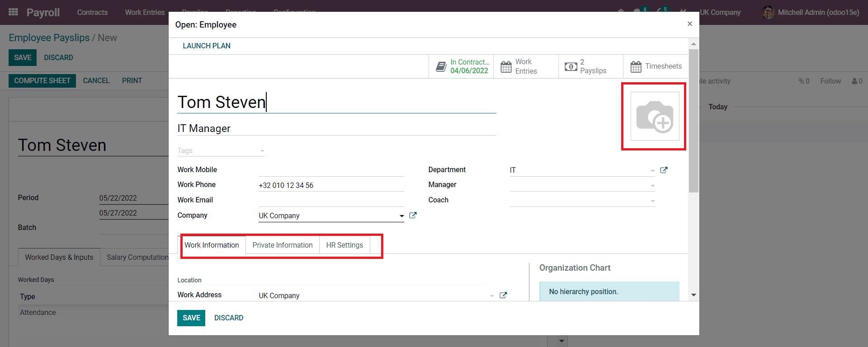Switch to Private Information tab
868x347 pixels.
pyautogui.click(x=283, y=245)
